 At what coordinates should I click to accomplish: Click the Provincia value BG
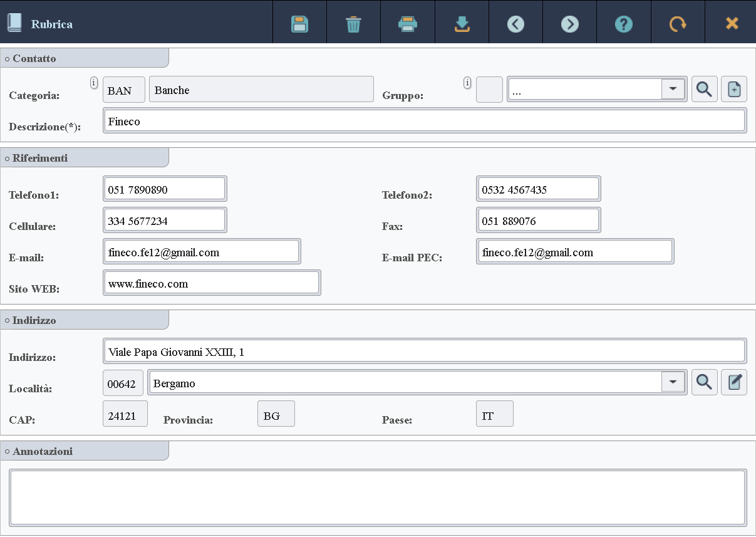tap(276, 414)
